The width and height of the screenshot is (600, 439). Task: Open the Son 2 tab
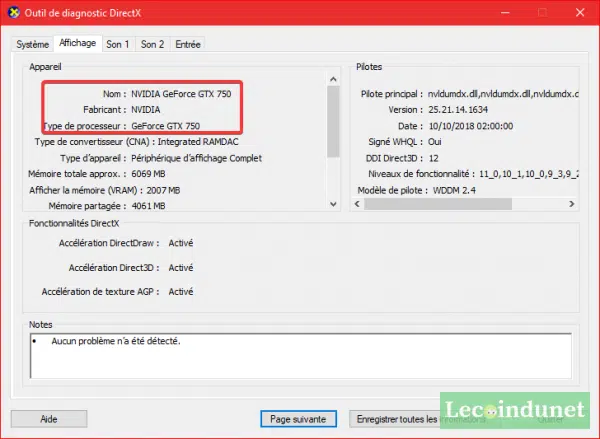point(152,44)
